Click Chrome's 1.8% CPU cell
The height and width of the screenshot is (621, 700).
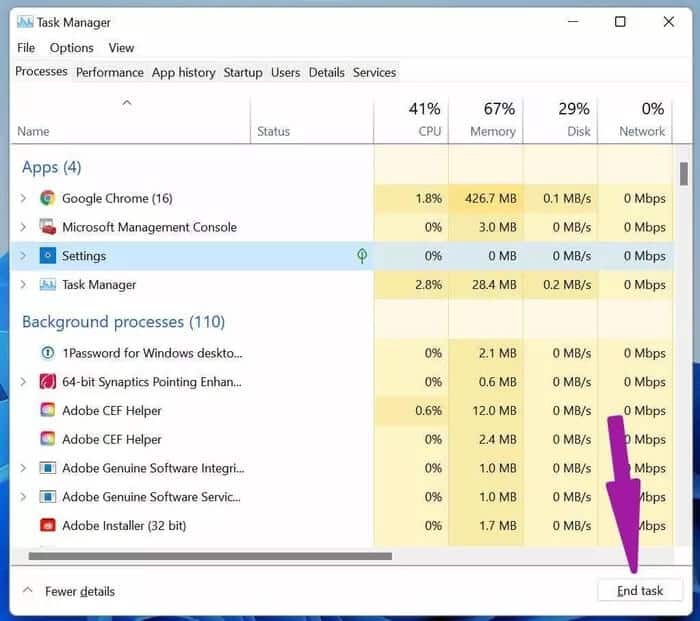pos(411,198)
